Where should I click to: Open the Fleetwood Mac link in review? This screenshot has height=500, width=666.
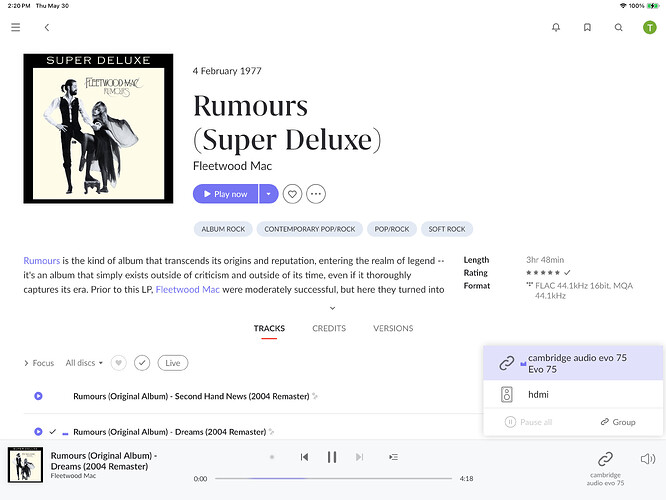coord(187,289)
